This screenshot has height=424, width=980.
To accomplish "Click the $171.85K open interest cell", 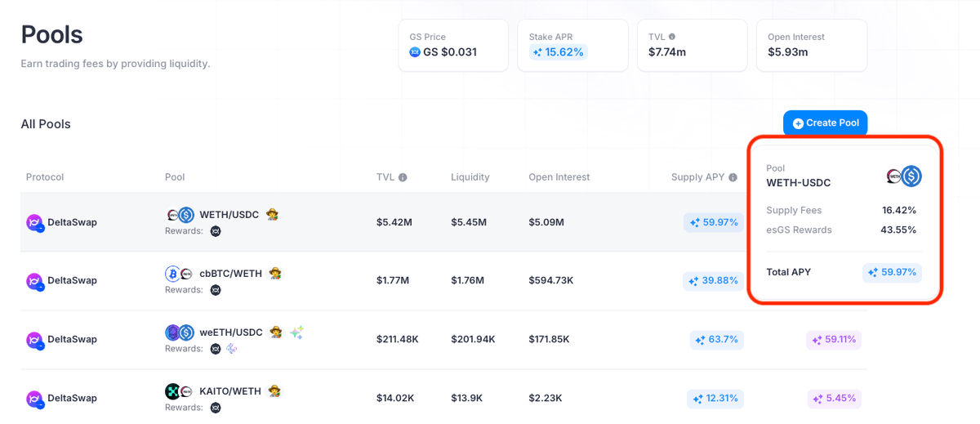I will pyautogui.click(x=549, y=340).
